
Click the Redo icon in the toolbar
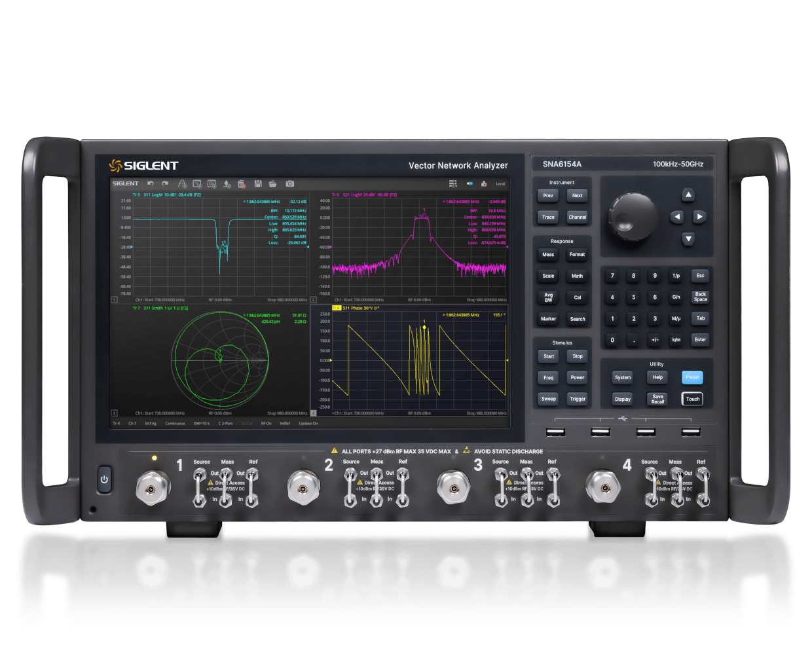coord(165,184)
